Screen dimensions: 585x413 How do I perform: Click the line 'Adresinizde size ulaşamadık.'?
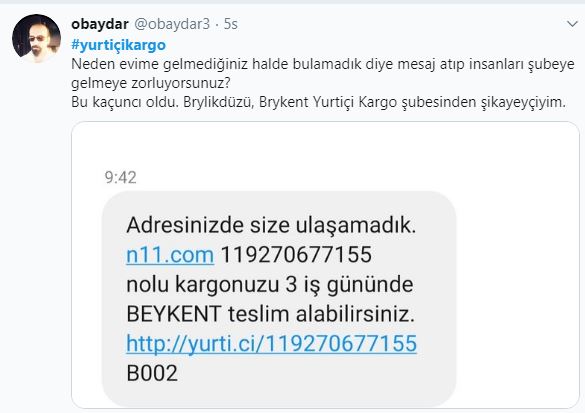(x=271, y=225)
